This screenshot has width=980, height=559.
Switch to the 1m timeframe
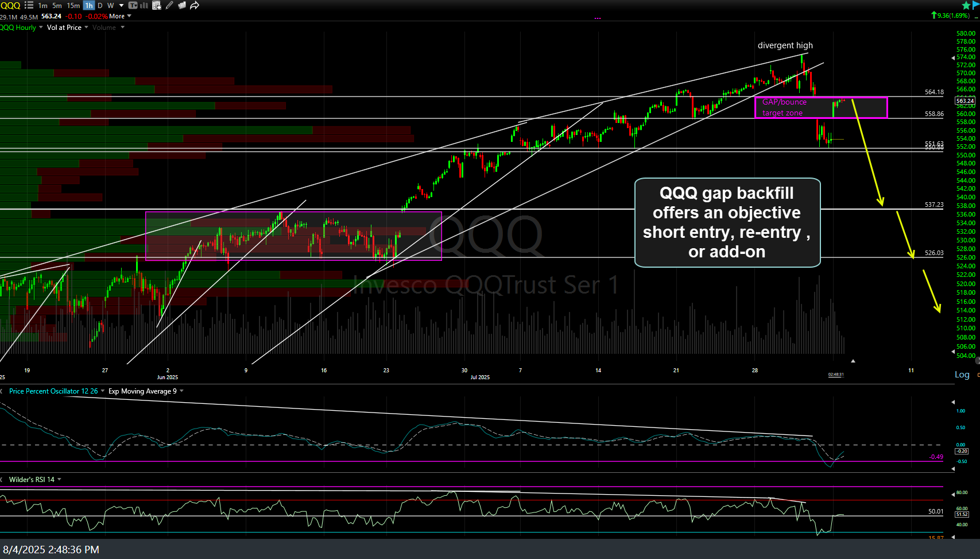coord(43,5)
